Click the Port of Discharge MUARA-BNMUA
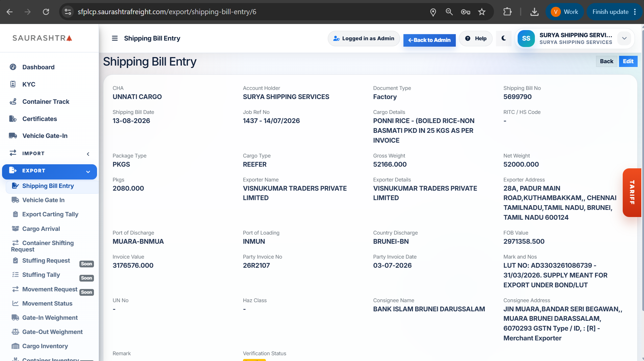 point(138,242)
